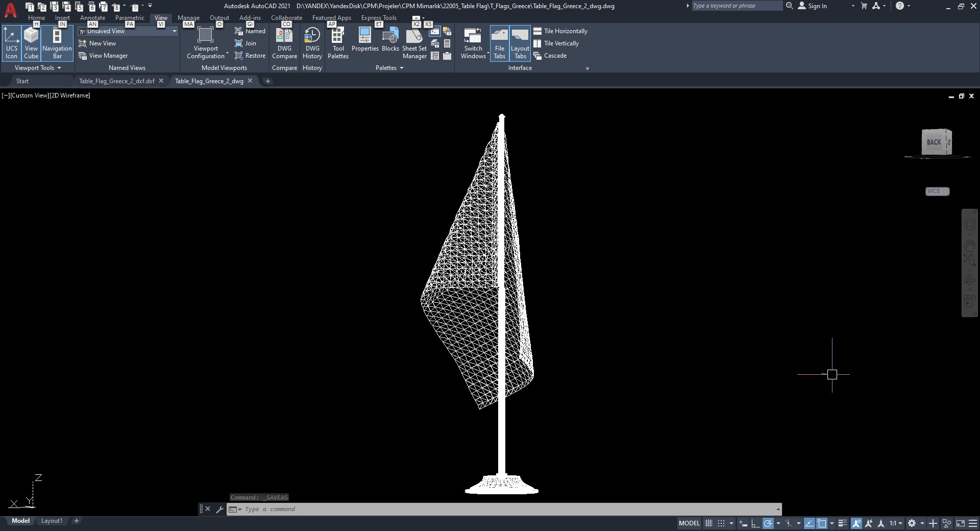Open Tool Palettes
The image size is (980, 531).
click(338, 43)
